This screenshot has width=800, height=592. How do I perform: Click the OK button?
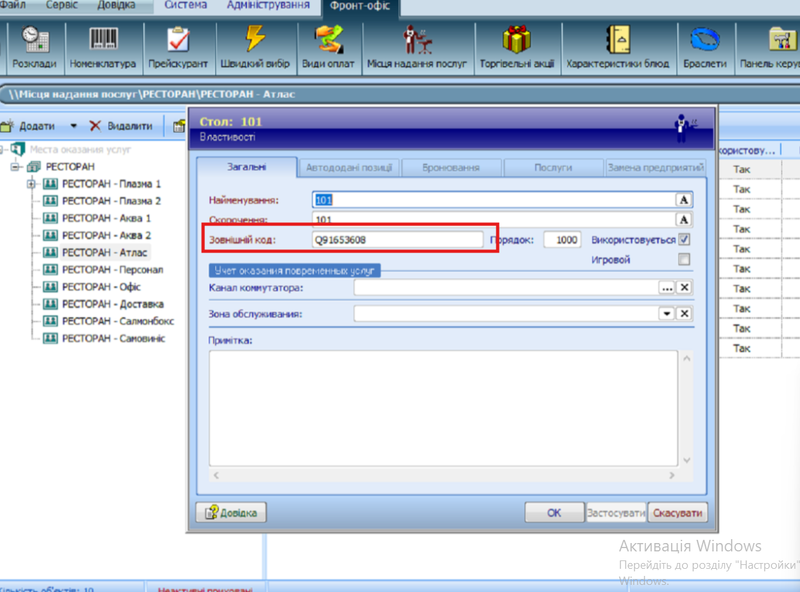pyautogui.click(x=554, y=512)
